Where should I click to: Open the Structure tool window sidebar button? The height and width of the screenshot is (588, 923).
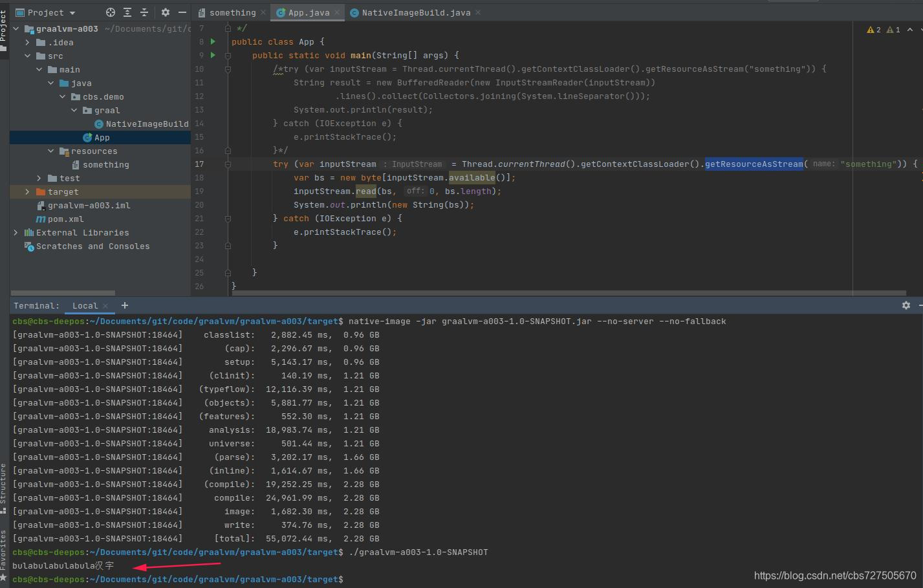tap(4, 488)
